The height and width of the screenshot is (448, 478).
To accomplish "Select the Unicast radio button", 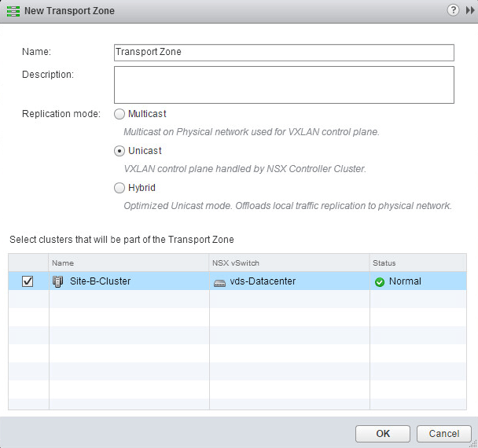I will click(119, 151).
